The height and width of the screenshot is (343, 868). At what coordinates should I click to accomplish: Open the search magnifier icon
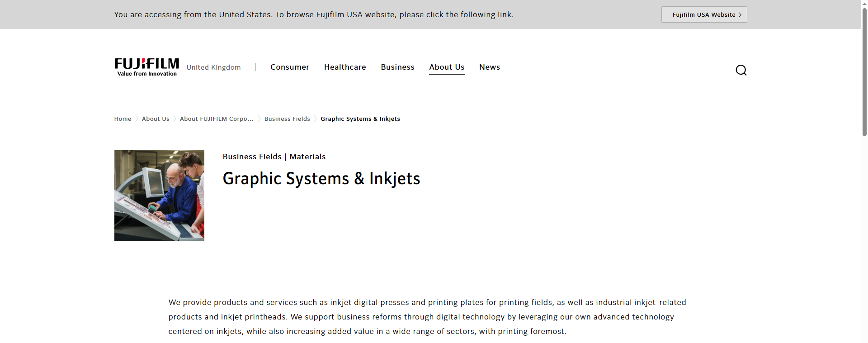click(741, 70)
